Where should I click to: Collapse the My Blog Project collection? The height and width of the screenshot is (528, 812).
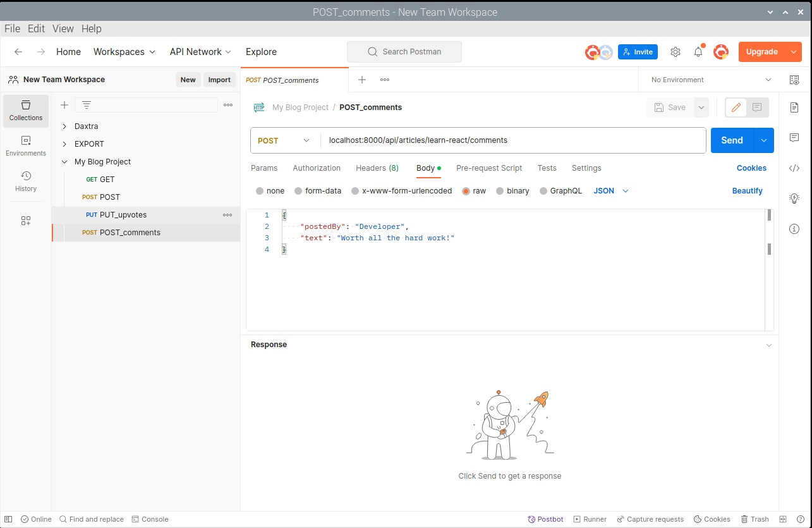tap(64, 162)
